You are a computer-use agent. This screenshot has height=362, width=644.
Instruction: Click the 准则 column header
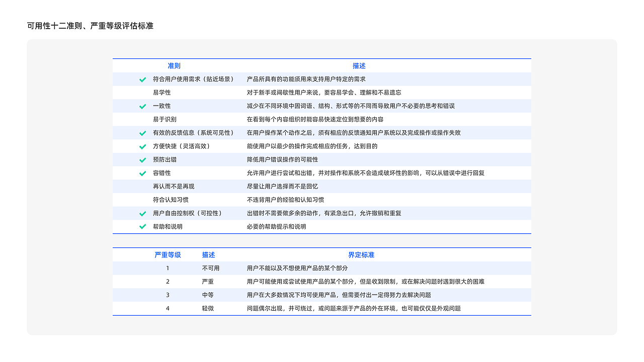click(174, 66)
